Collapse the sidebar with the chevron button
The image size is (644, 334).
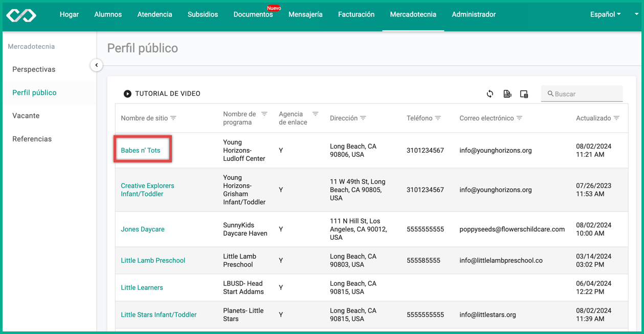[x=96, y=65]
